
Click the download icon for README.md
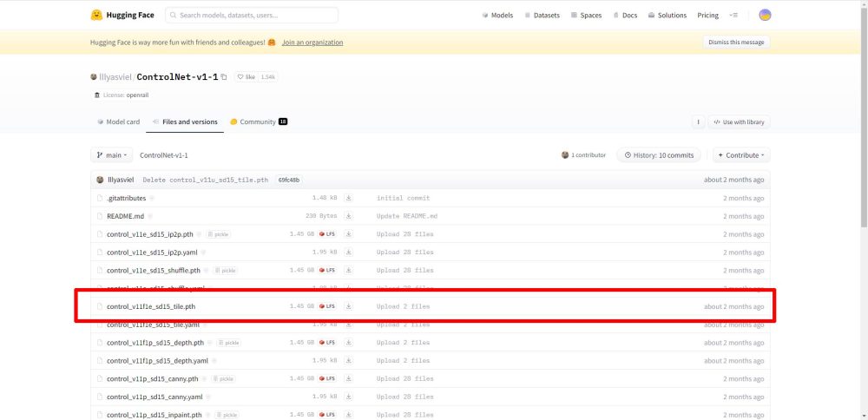tap(349, 216)
